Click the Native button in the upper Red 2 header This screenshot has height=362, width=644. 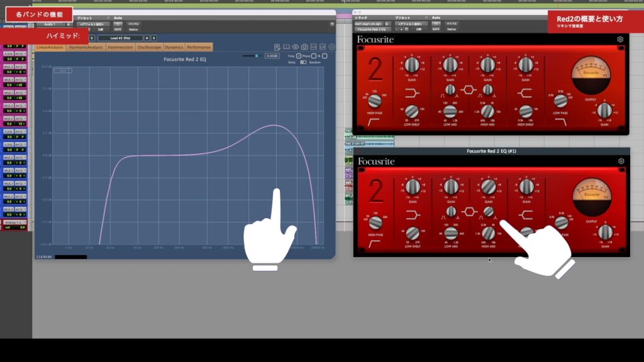(x=452, y=30)
